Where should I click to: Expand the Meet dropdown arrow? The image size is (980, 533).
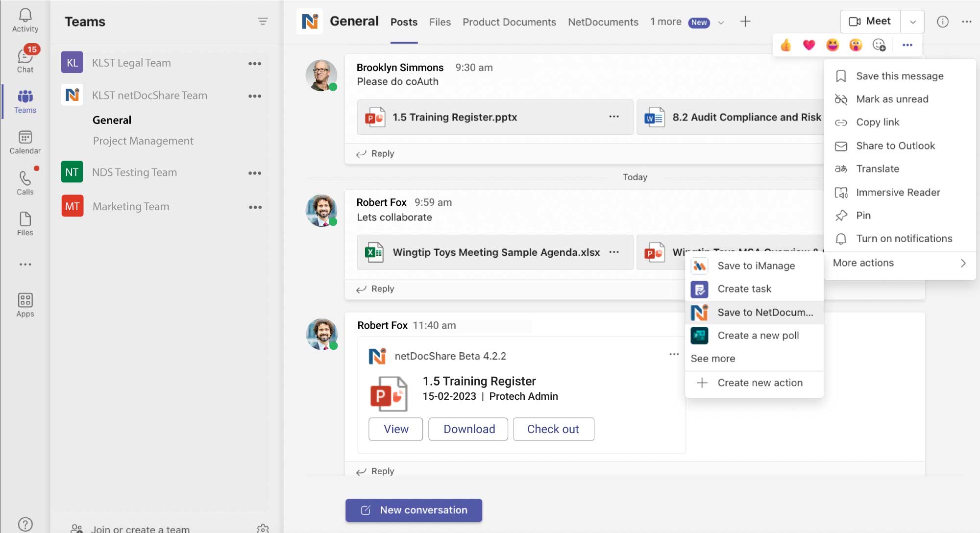tap(912, 22)
